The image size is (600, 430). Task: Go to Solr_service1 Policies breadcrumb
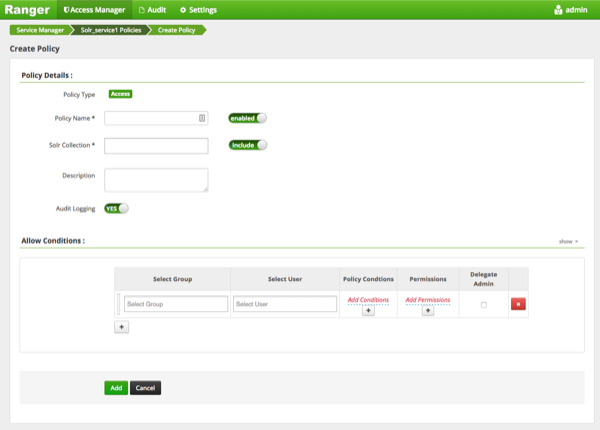pyautogui.click(x=109, y=30)
